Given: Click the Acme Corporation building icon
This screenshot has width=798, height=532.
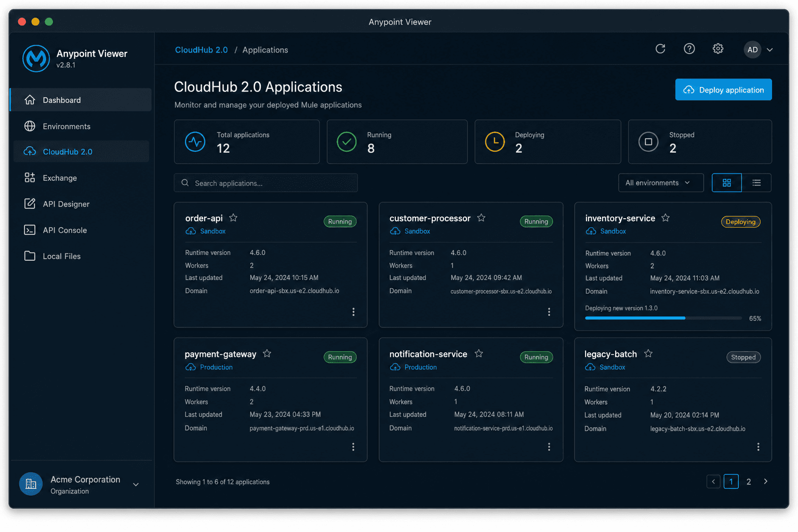Looking at the screenshot, I should (31, 484).
